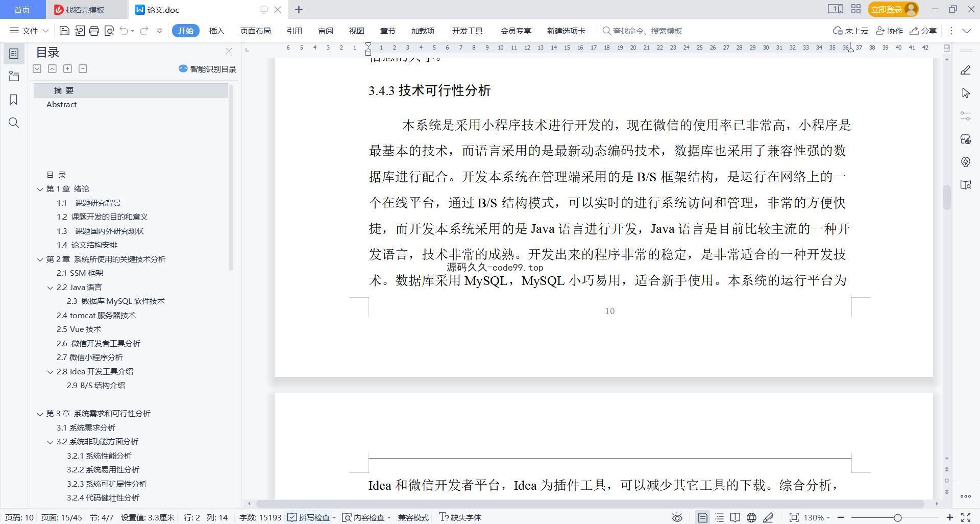Collapse the ribbon chevron at top right
The height and width of the screenshot is (524, 980).
[966, 31]
